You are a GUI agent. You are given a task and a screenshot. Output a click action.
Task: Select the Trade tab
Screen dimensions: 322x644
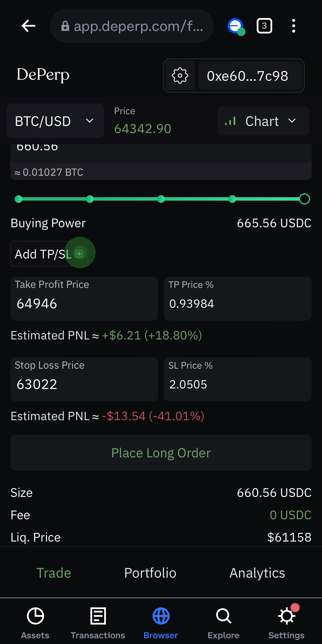tap(54, 573)
